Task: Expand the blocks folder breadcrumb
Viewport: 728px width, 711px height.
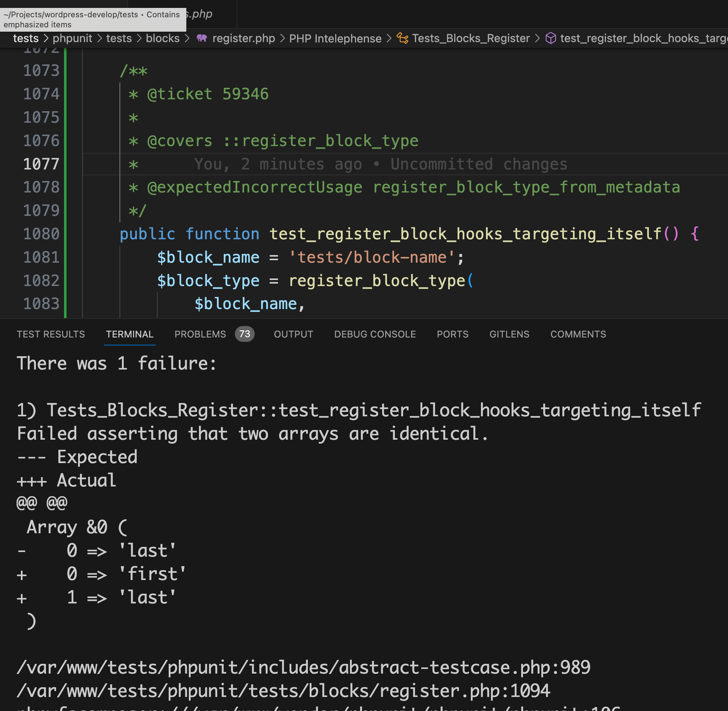Action: (163, 38)
